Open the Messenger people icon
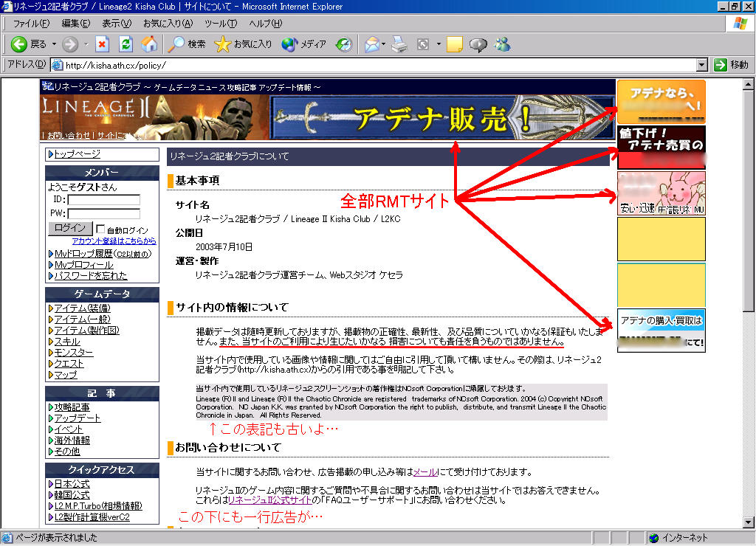Screen dimensions: 756x546 tap(502, 44)
